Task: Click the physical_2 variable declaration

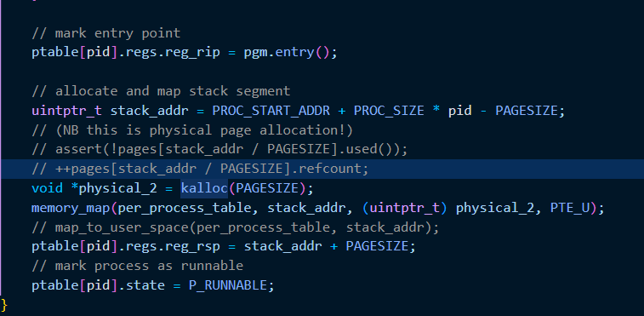Action: point(118,188)
